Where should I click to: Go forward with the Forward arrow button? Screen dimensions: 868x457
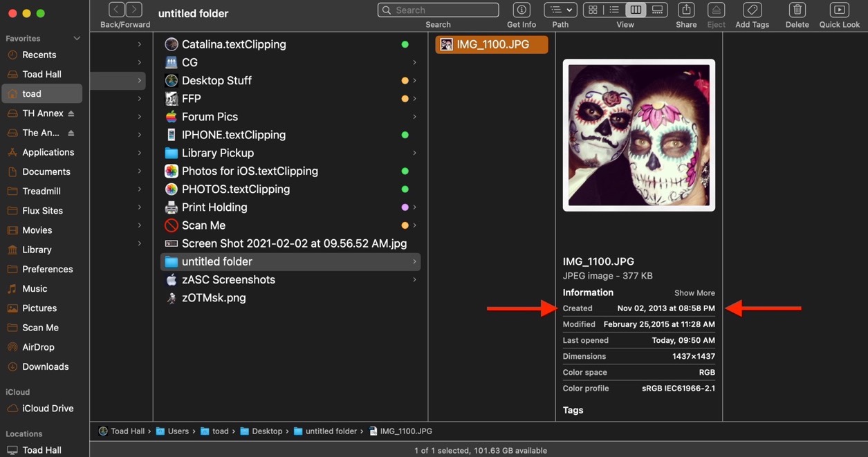point(134,10)
